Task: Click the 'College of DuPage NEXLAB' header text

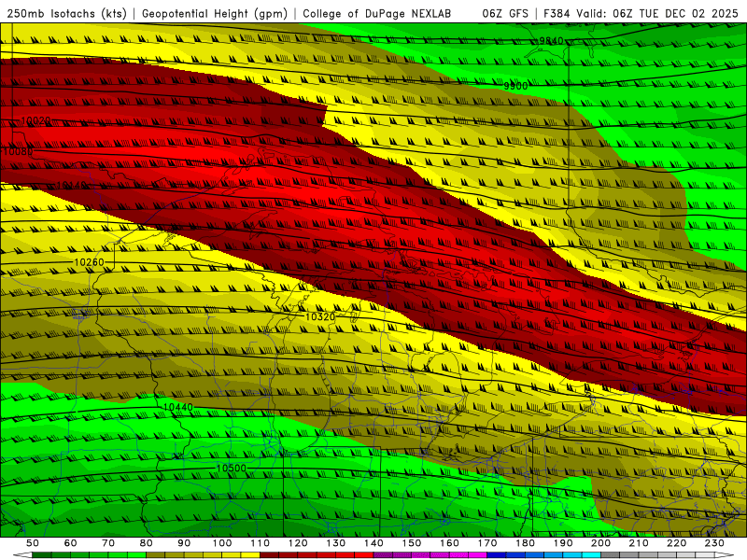Action: pyautogui.click(x=377, y=13)
